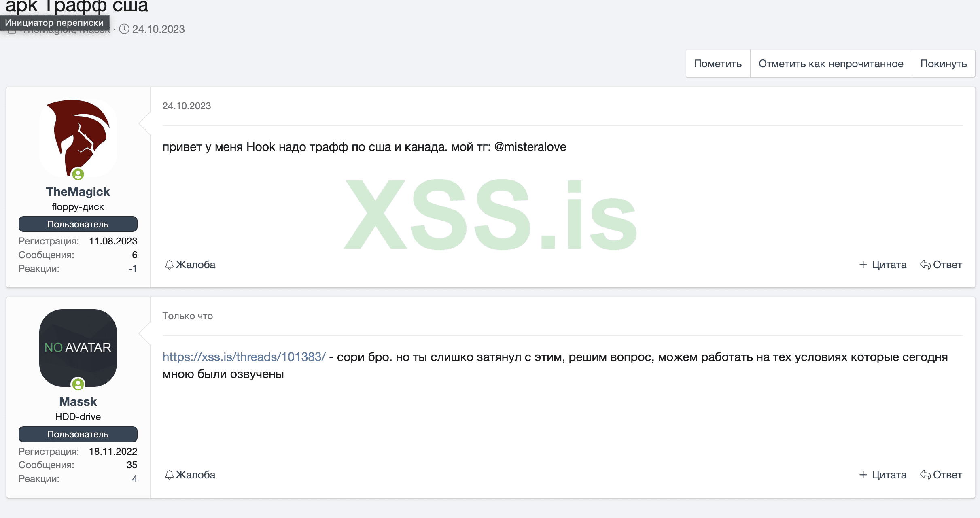Open the xss.is threads/101383 link
Viewport: 980px width, 518px height.
tap(244, 357)
